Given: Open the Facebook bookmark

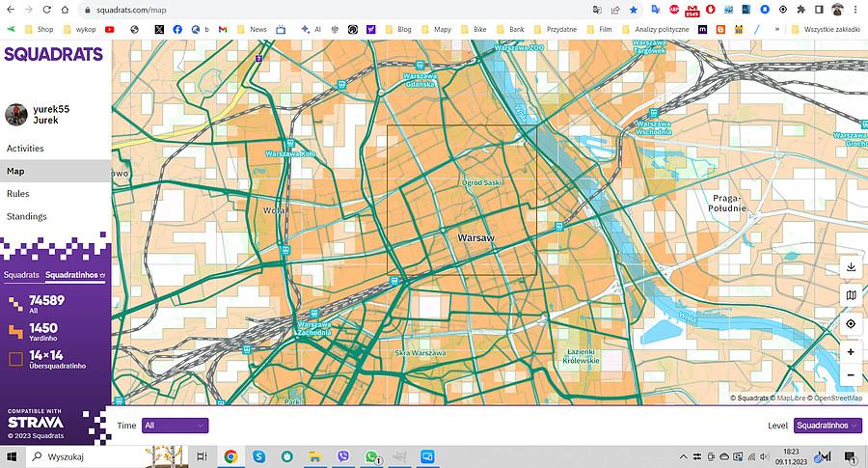Looking at the screenshot, I should (177, 29).
